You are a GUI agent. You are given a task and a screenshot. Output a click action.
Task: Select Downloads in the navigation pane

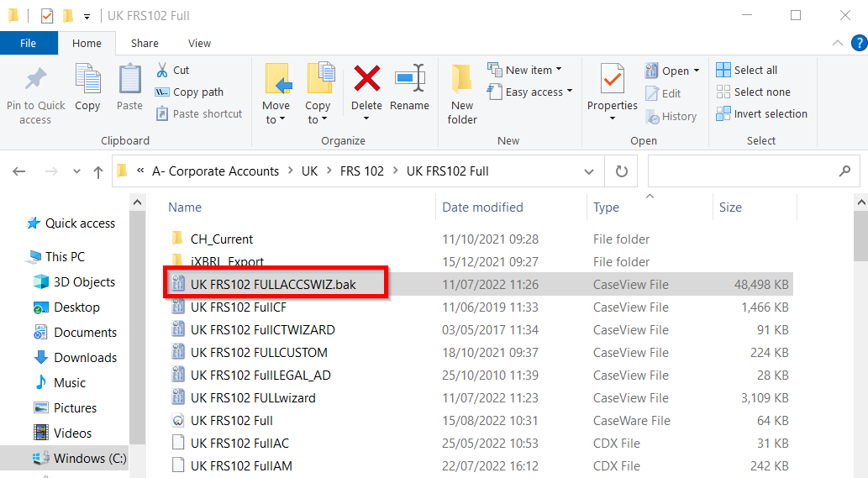[x=85, y=358]
